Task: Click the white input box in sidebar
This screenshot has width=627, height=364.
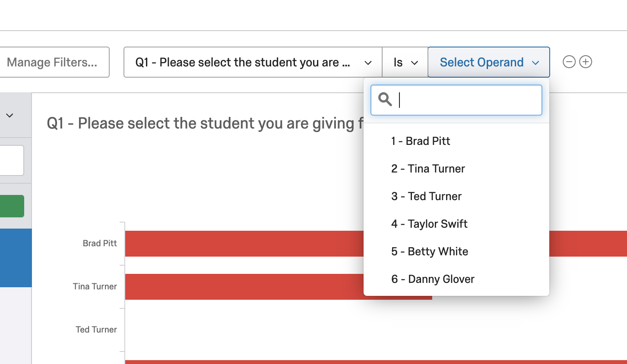Action: point(12,160)
